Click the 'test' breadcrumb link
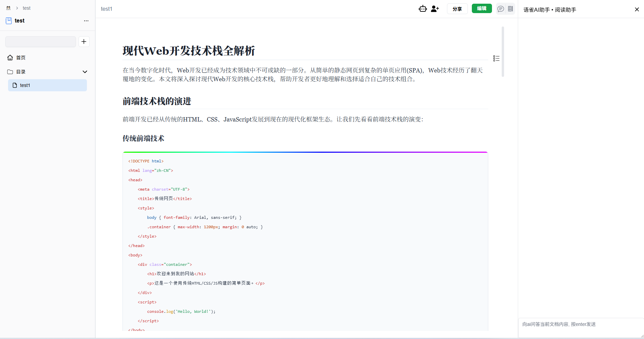 click(27, 8)
